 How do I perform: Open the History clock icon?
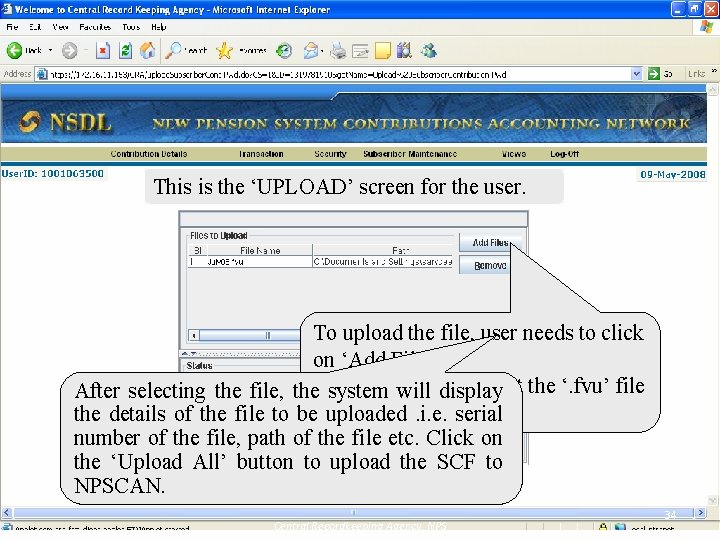click(x=284, y=51)
